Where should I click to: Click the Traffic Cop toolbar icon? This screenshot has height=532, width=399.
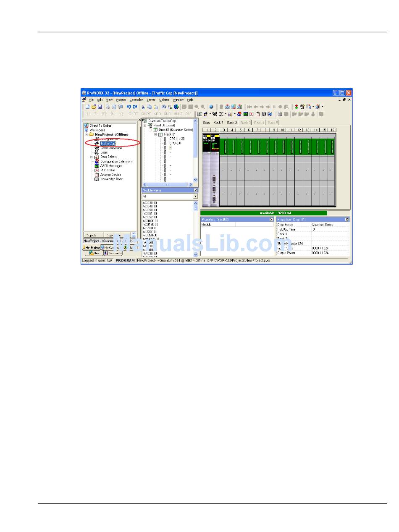pyautogui.click(x=205, y=114)
